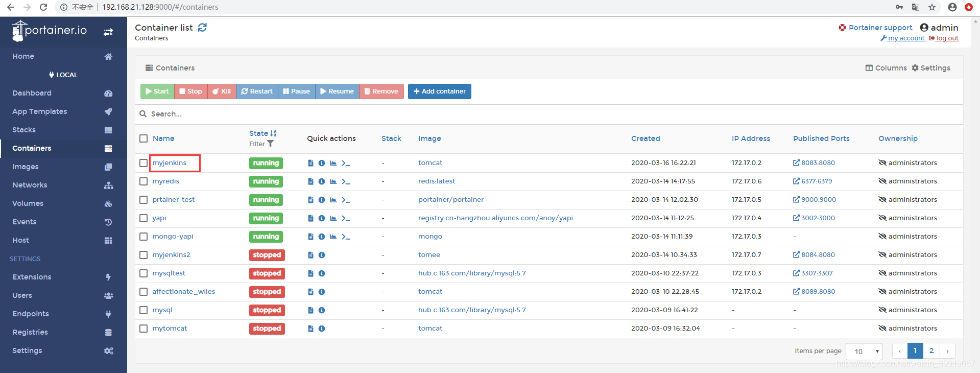Click log out link

point(944,38)
